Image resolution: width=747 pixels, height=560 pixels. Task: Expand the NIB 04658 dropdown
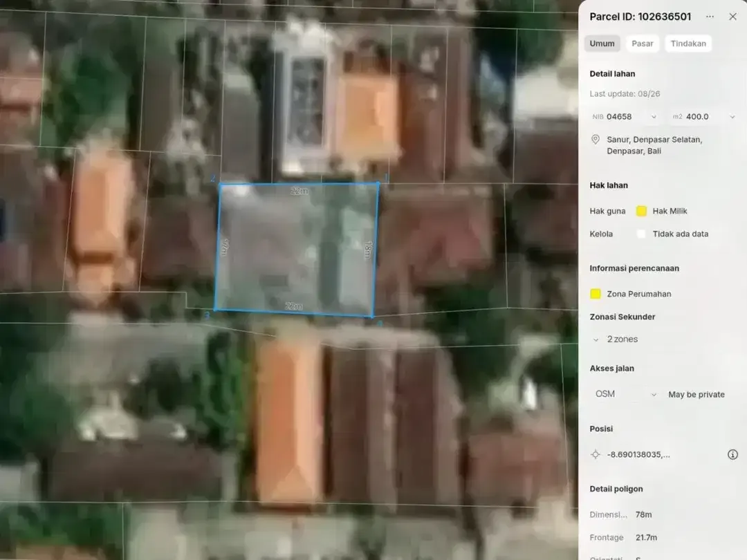pyautogui.click(x=625, y=117)
